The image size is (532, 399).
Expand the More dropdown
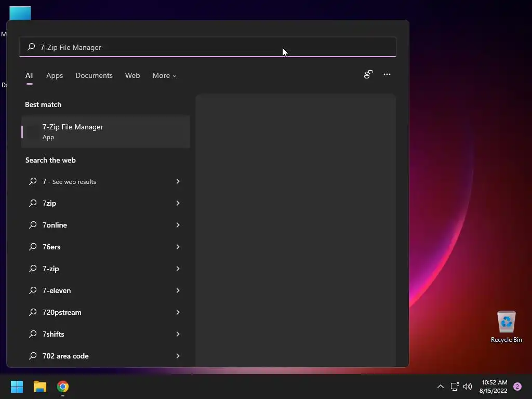point(165,75)
